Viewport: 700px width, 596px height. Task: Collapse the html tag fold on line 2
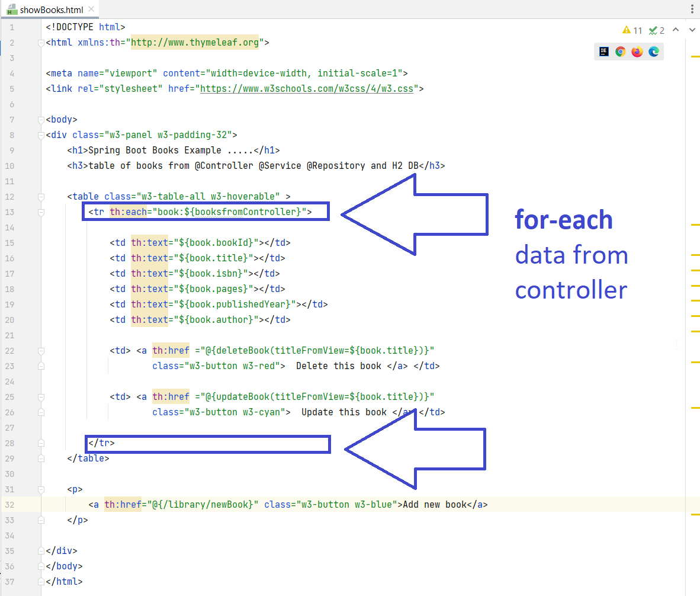click(x=41, y=43)
